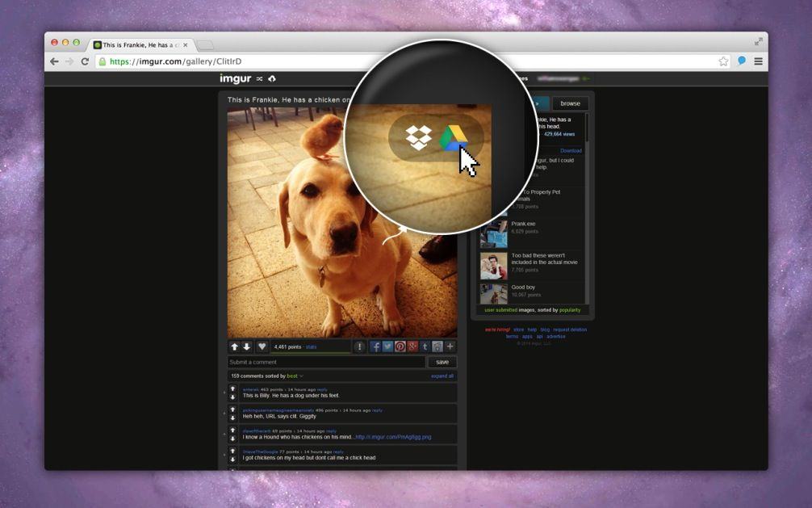Open the Chrome hamburger menu

pyautogui.click(x=758, y=61)
